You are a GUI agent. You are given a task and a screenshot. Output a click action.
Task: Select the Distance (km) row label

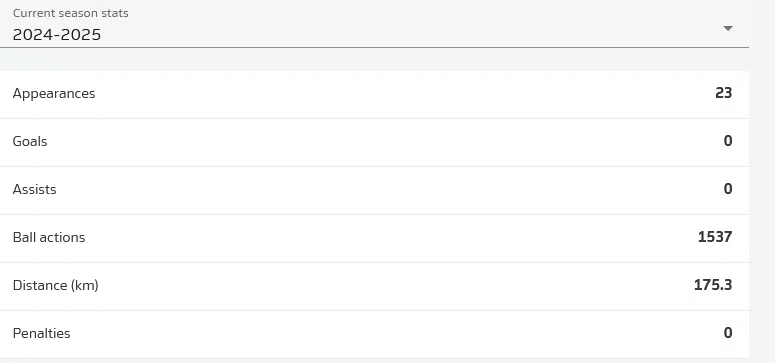pyautogui.click(x=55, y=285)
